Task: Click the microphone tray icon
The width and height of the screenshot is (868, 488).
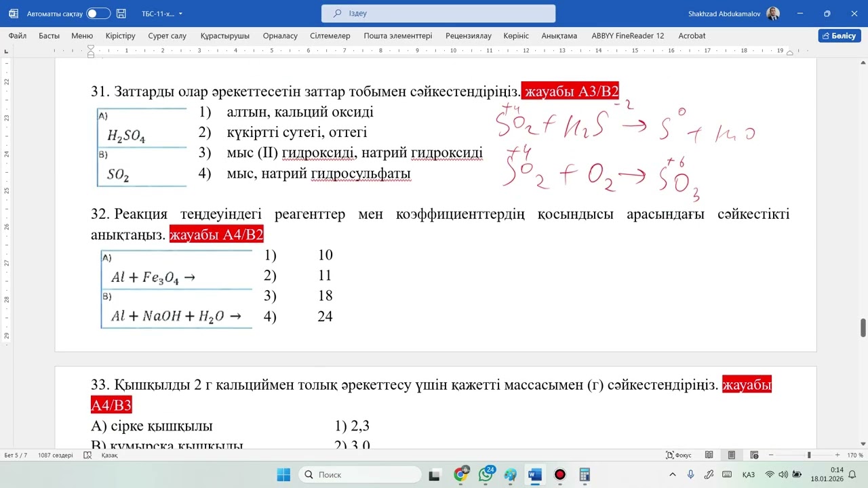Action: (691, 474)
